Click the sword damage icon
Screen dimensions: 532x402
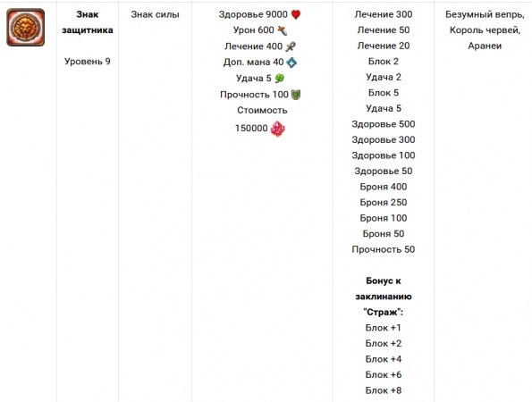coord(283,30)
